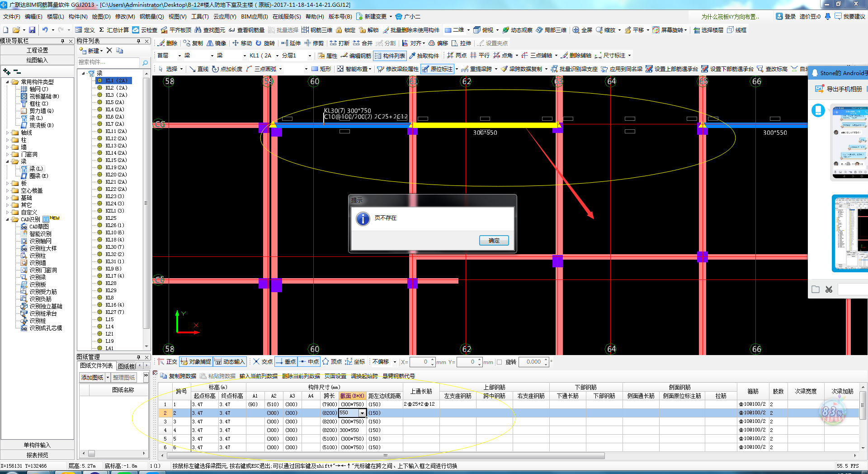This screenshot has width=868, height=474.
Task: Select the 打断 break tool
Action: pyautogui.click(x=340, y=43)
